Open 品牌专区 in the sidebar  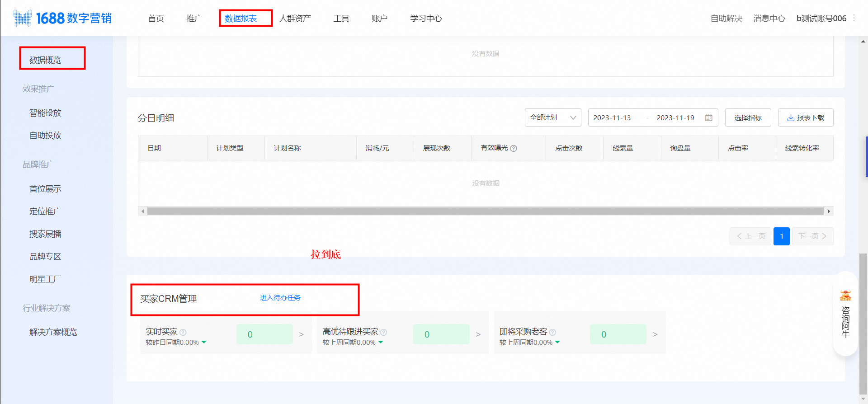(45, 257)
